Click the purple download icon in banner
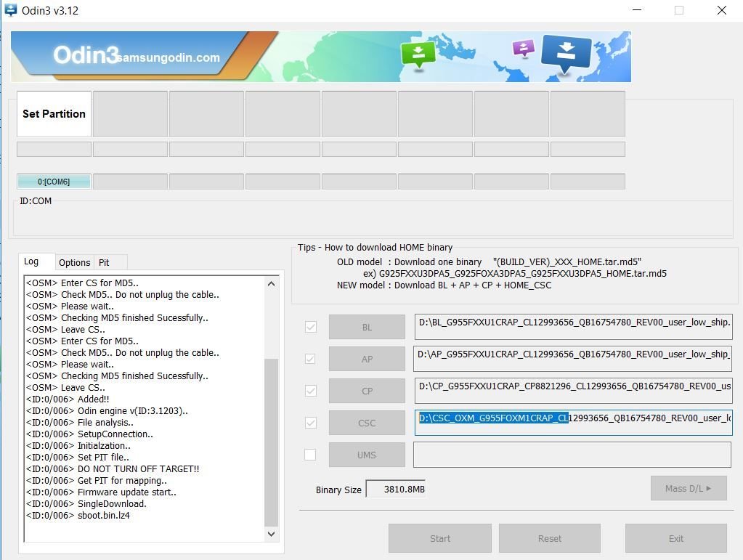Viewport: 743px width, 560px height. (x=524, y=48)
